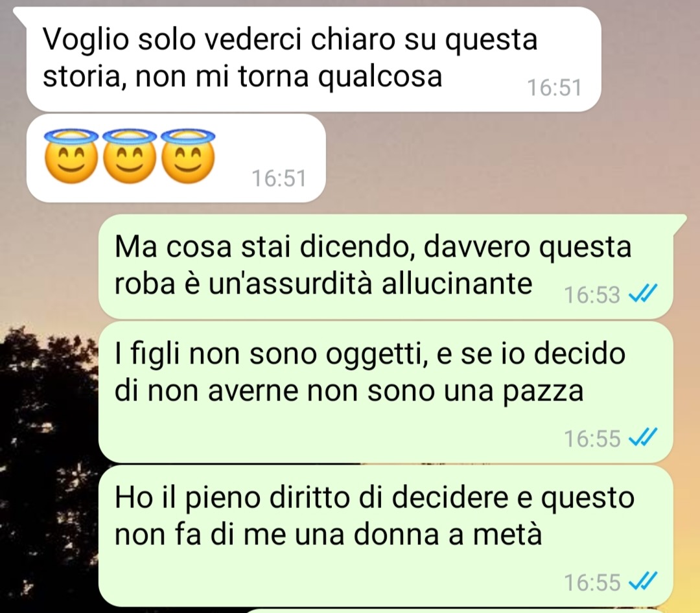The width and height of the screenshot is (700, 613).
Task: Tap read ticks on 'Ho il pieno diritto' message
Action: pos(643,582)
